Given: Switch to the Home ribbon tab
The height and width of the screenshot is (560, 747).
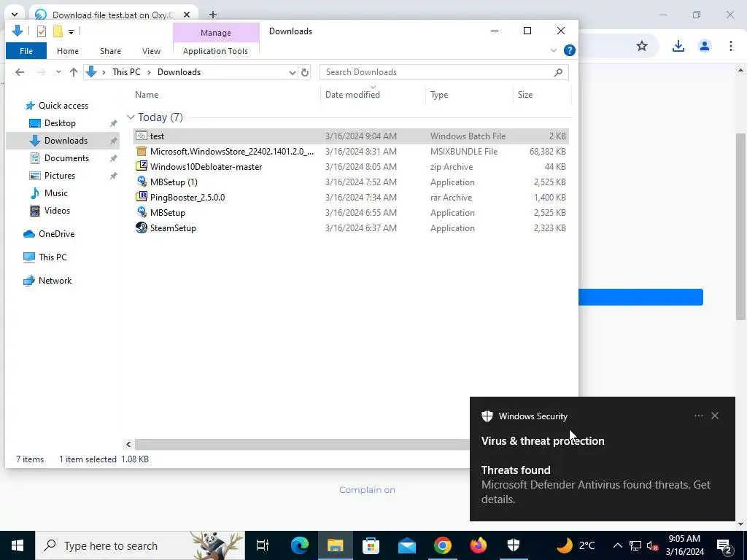Looking at the screenshot, I should 68,51.
